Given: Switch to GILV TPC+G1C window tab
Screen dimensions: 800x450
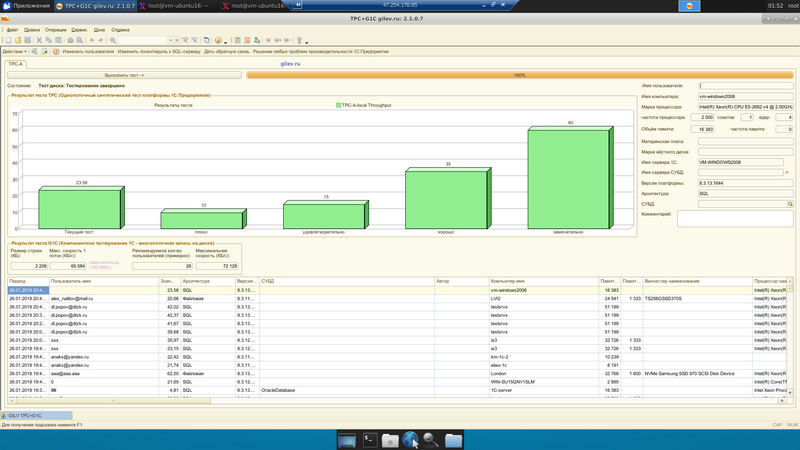Looking at the screenshot, I should click(36, 416).
